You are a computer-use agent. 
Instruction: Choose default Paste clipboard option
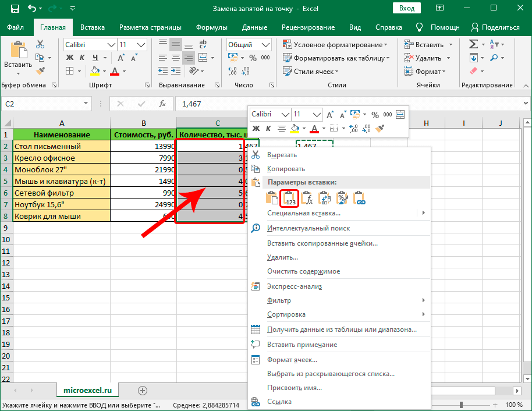coord(272,198)
